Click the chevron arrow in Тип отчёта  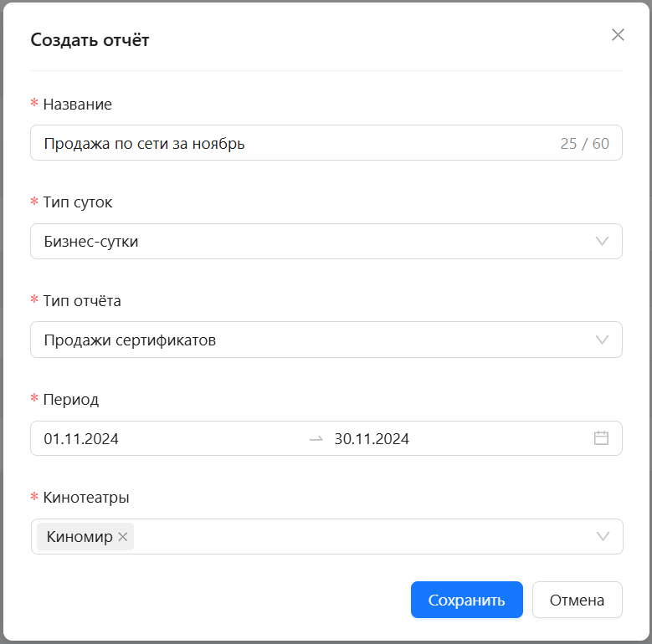point(602,340)
